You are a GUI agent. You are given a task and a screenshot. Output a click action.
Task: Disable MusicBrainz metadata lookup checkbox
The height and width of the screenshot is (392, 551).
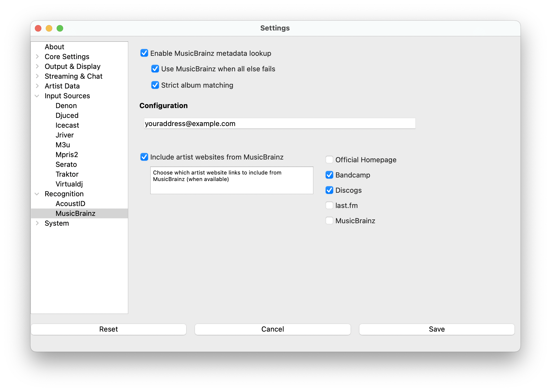pyautogui.click(x=144, y=53)
